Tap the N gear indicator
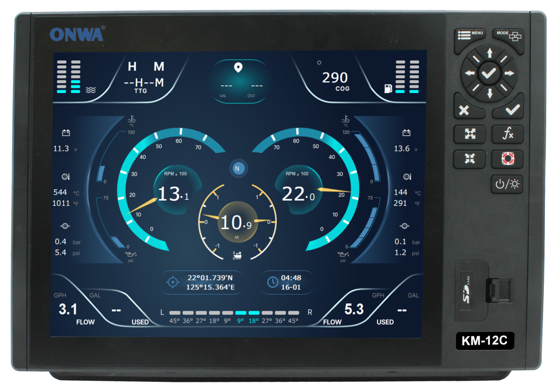Viewport: 557px width, 392px height. 238,168
